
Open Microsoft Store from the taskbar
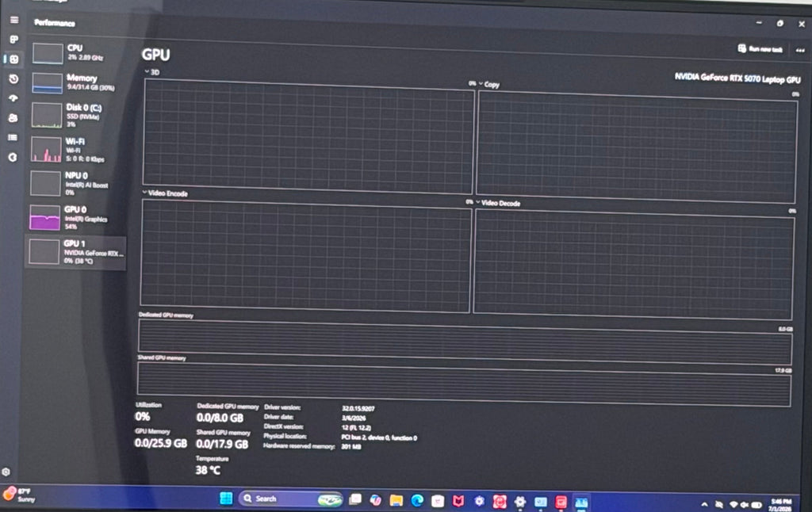tap(438, 501)
